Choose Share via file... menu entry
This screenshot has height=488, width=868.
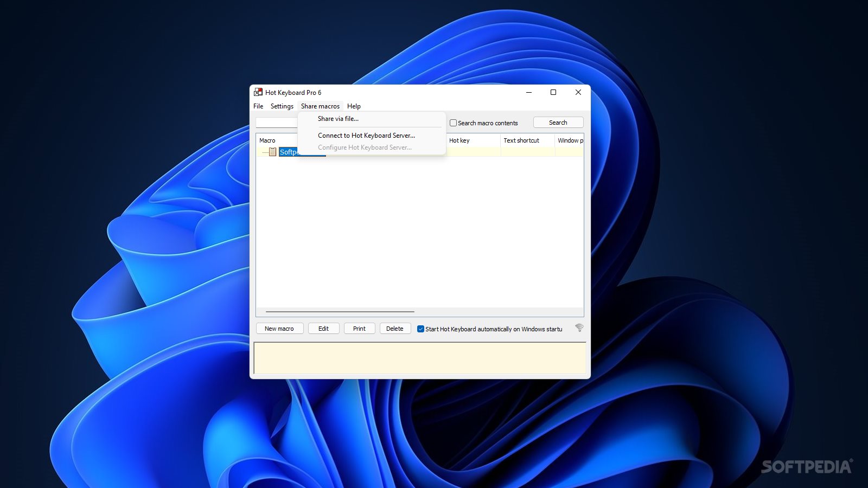(x=372, y=119)
